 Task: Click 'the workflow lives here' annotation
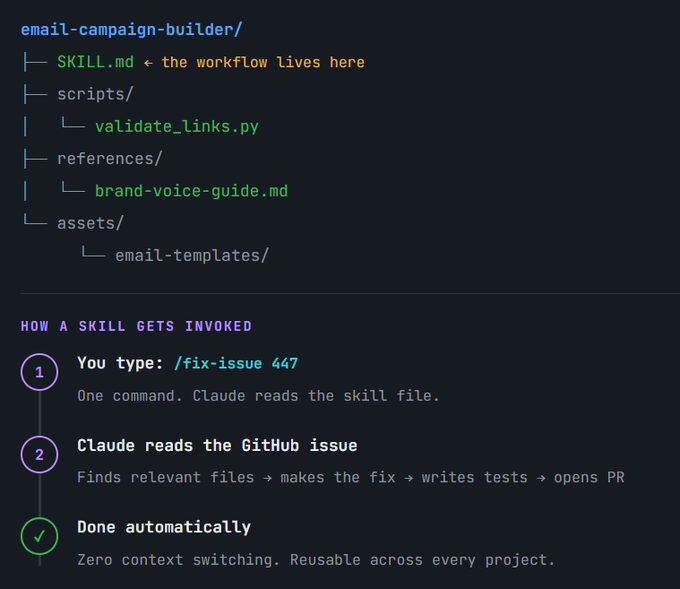[x=263, y=62]
